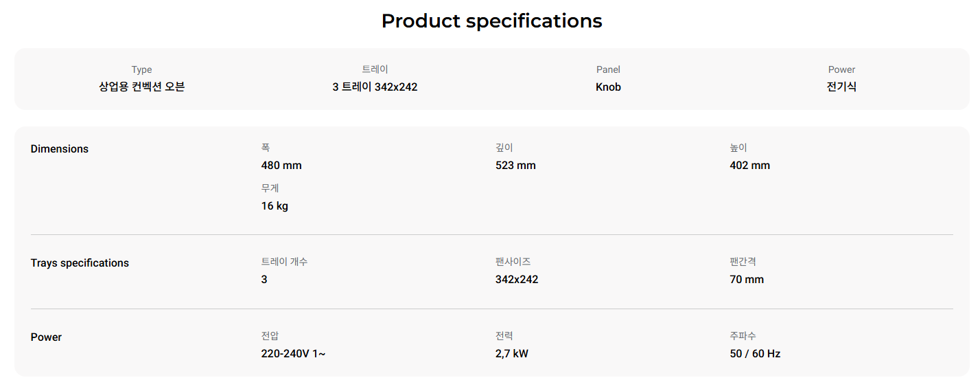This screenshot has width=980, height=380.
Task: Select the 무게 label
Action: point(270,188)
